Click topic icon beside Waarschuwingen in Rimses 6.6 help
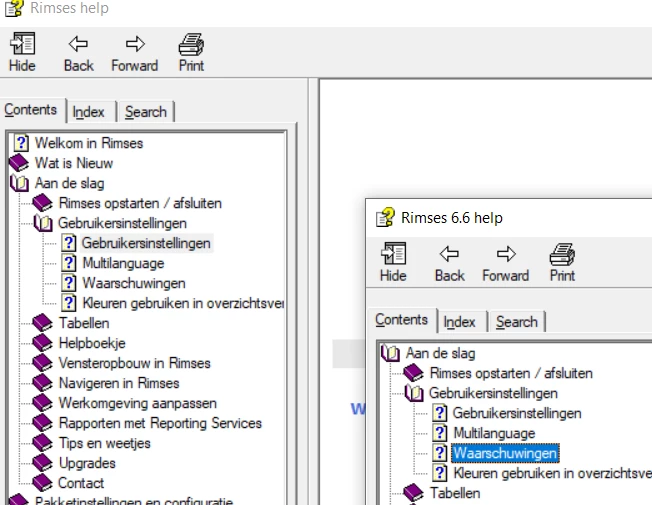The width and height of the screenshot is (652, 505). coord(440,453)
